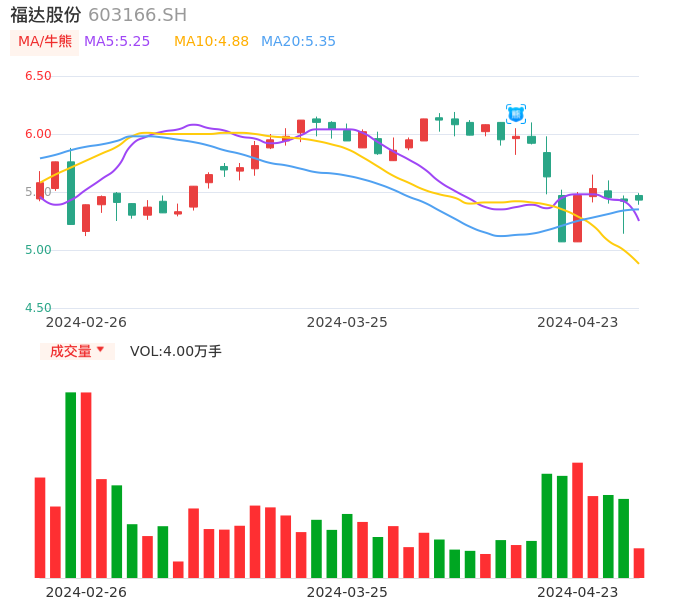The width and height of the screenshot is (686, 606).
Task: Click the 4.50 price axis label
Action: [x=38, y=308]
